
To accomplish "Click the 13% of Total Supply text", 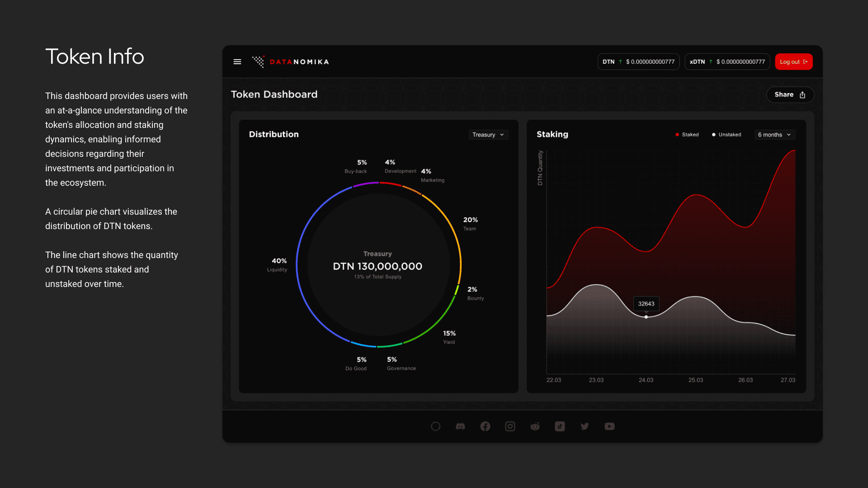I will [x=377, y=277].
